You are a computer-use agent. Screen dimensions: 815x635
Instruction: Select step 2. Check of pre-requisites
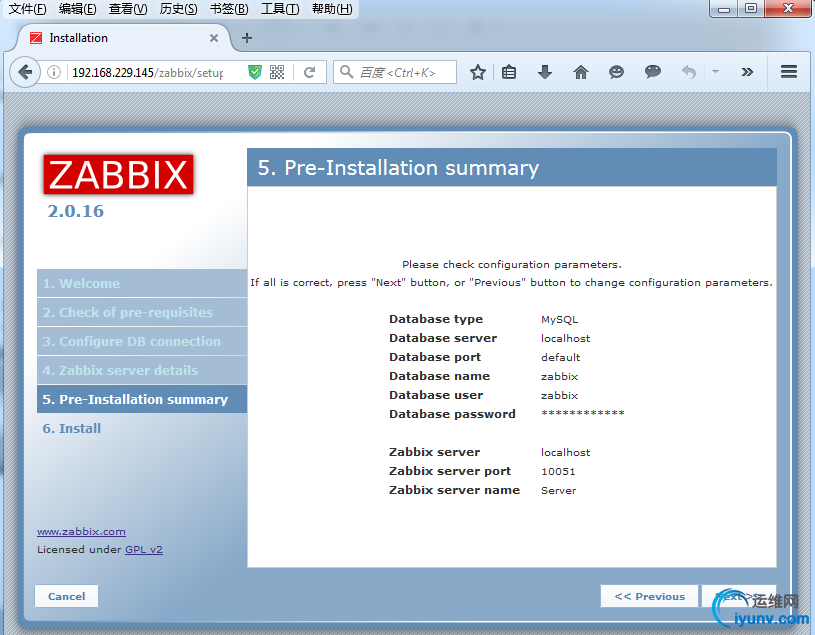pos(142,312)
